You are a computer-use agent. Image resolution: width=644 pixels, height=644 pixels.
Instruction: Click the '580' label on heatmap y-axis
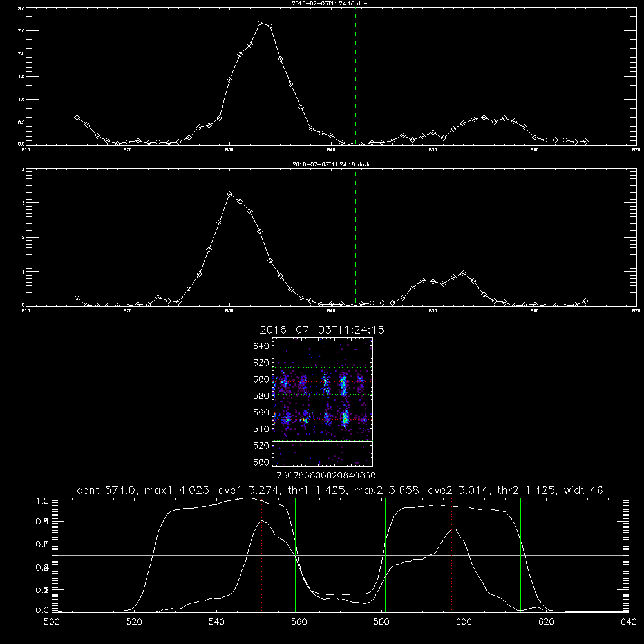coord(261,396)
